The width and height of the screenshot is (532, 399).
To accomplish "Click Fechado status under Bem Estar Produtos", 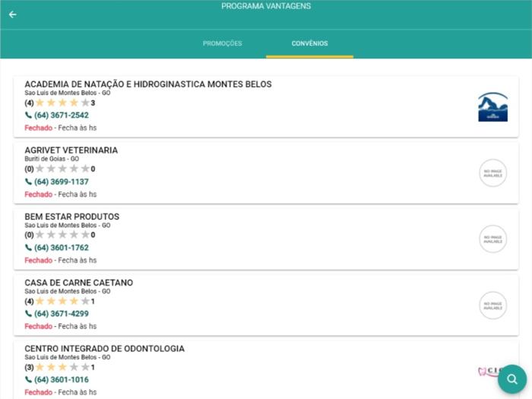I will pyautogui.click(x=38, y=260).
